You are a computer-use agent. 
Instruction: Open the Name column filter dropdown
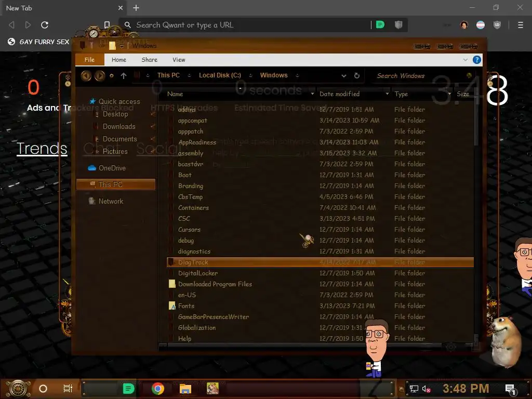(x=312, y=94)
